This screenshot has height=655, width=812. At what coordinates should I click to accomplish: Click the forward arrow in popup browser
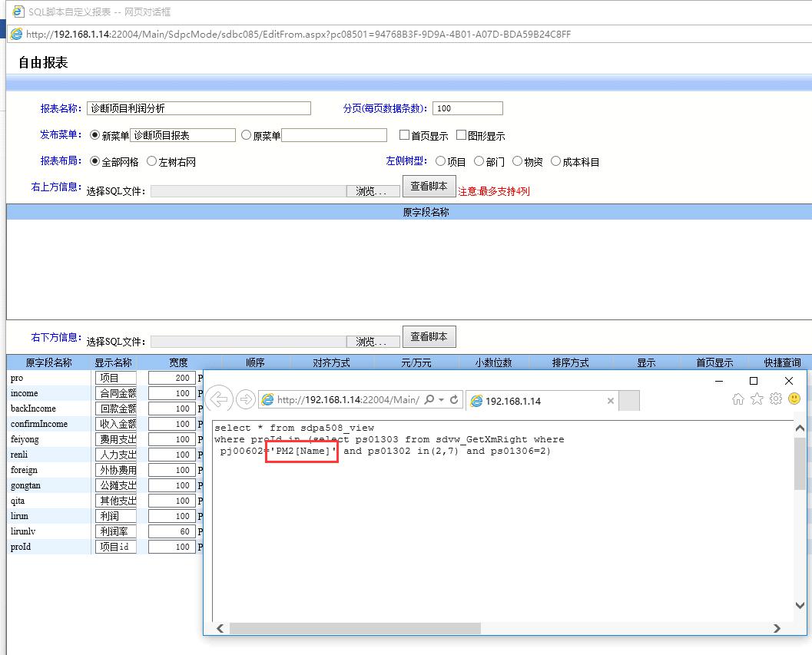pos(246,399)
